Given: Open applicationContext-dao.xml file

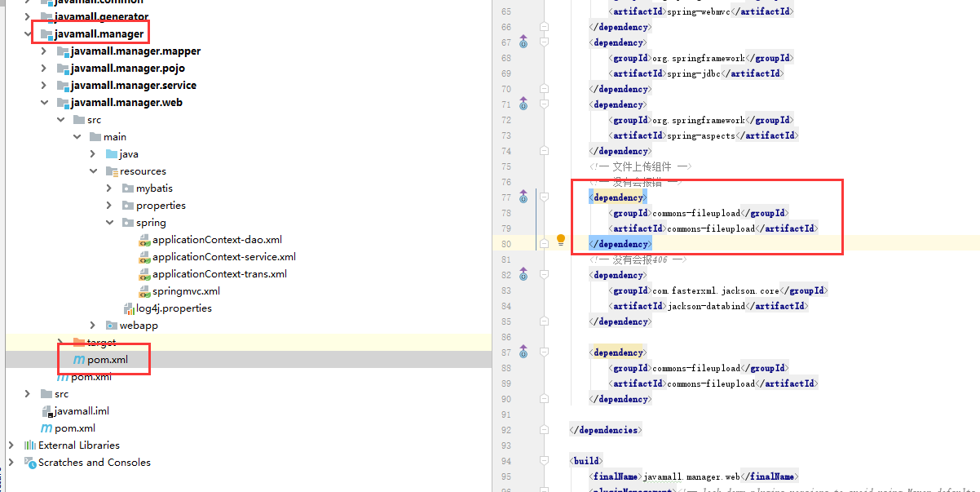Looking at the screenshot, I should pyautogui.click(x=217, y=240).
